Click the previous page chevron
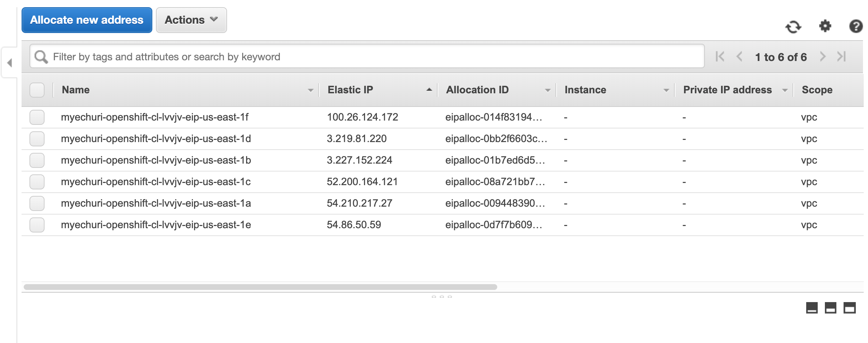The height and width of the screenshot is (343, 868). click(739, 56)
